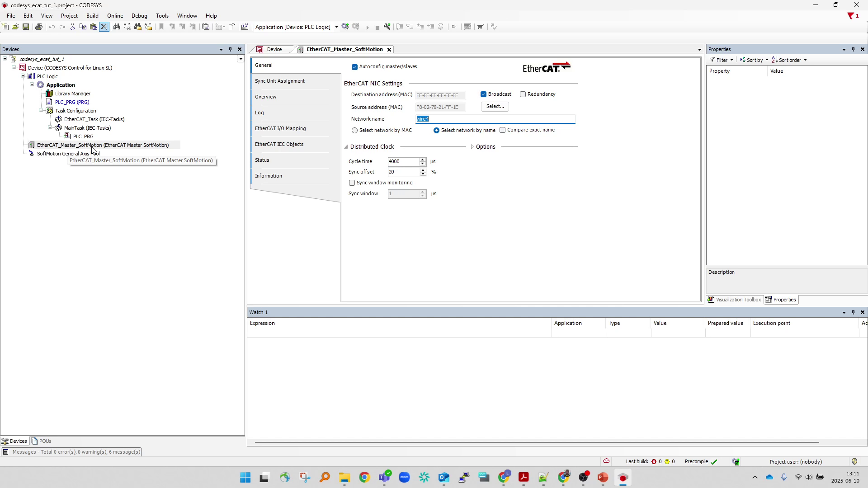
Task: Click the Login icon next to the application dropdown
Action: click(345, 27)
